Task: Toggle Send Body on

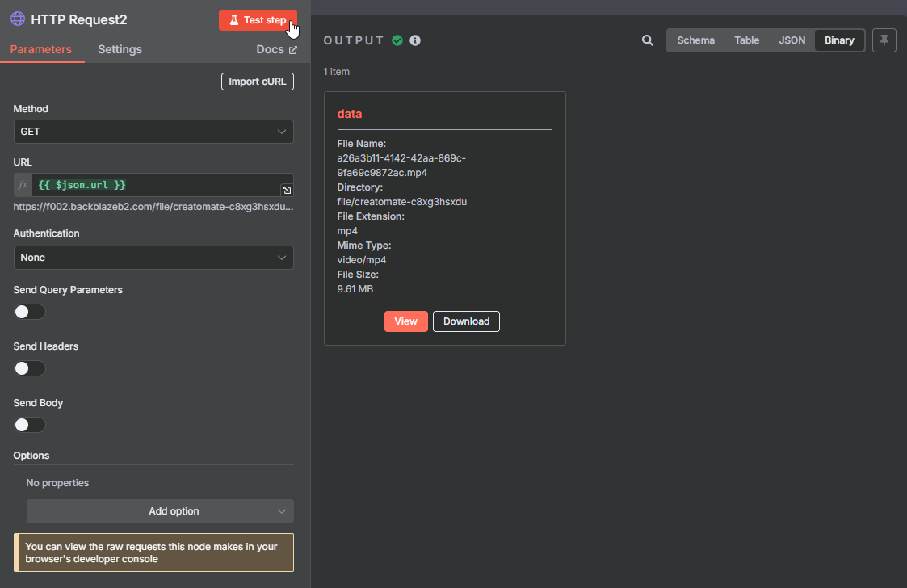Action: (x=30, y=425)
